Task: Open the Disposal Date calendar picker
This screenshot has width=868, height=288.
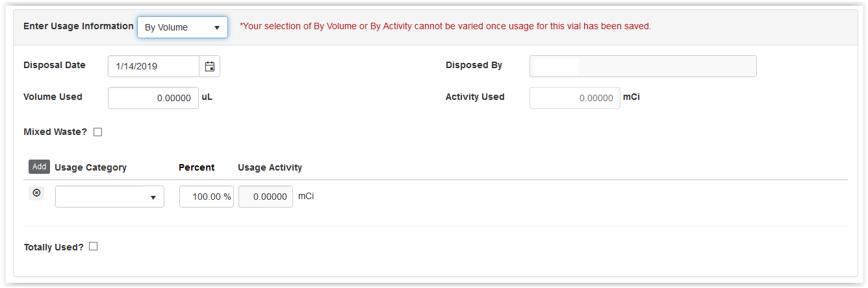Action: pyautogui.click(x=210, y=66)
